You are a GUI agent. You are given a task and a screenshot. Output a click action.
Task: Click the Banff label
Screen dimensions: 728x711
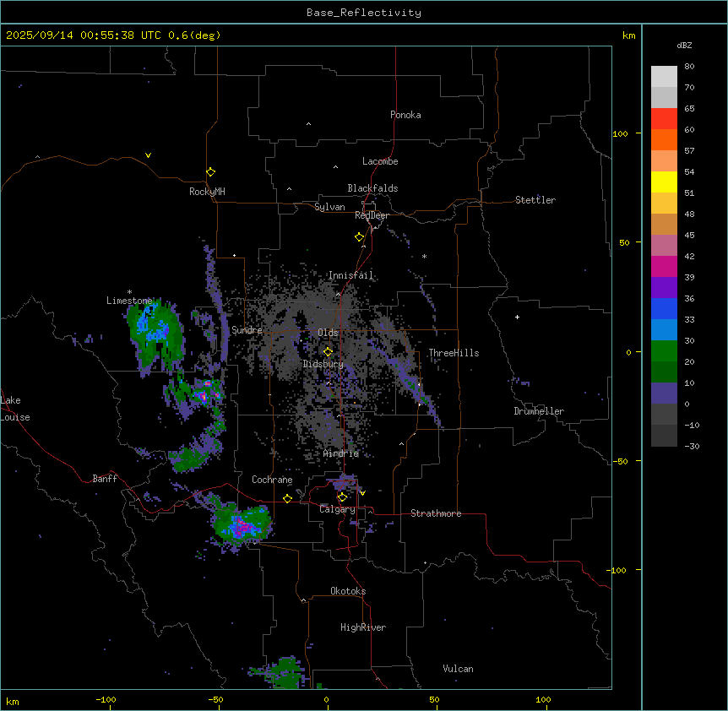point(105,479)
